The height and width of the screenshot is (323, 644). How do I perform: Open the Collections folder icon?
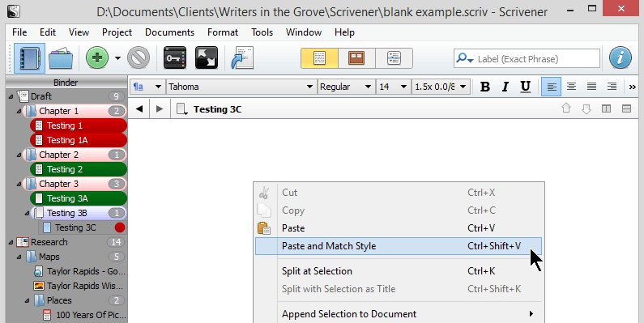click(x=61, y=58)
